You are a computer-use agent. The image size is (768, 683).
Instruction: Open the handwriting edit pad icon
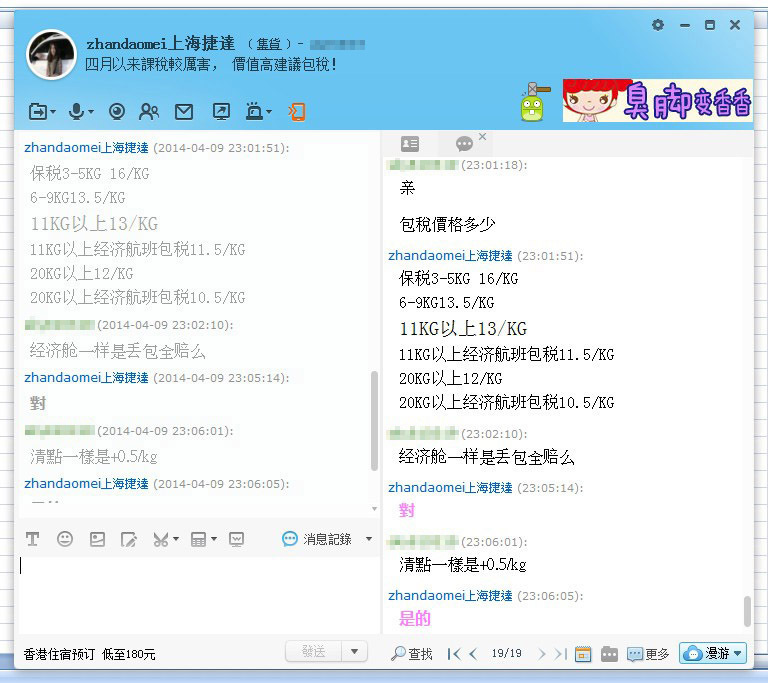[x=129, y=539]
